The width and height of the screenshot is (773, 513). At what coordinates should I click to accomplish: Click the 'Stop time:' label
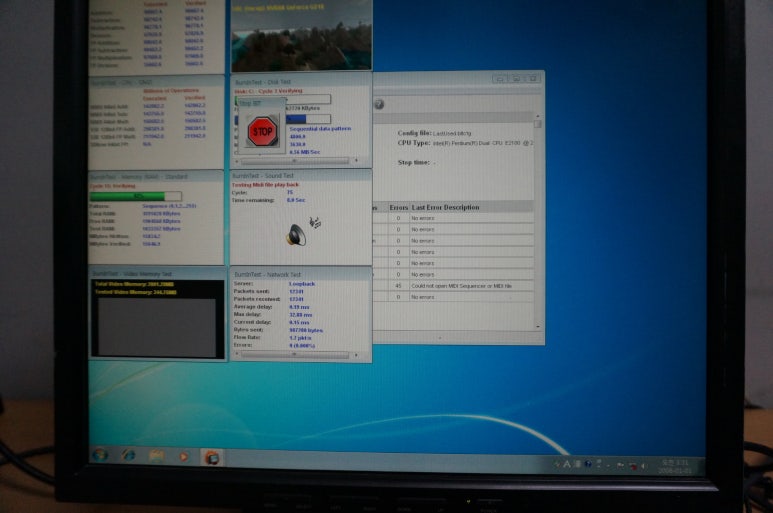(x=413, y=162)
